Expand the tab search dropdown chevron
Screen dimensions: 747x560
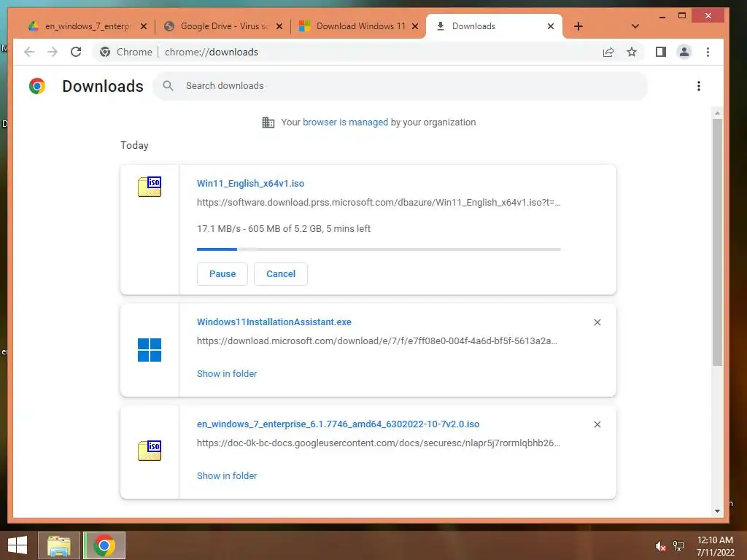[x=635, y=26]
